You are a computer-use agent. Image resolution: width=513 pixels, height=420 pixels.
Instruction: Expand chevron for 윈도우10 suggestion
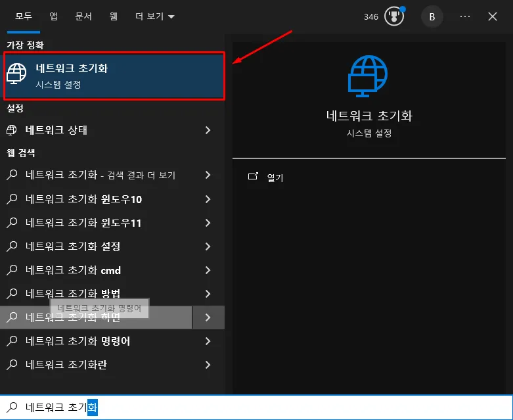pyautogui.click(x=208, y=199)
